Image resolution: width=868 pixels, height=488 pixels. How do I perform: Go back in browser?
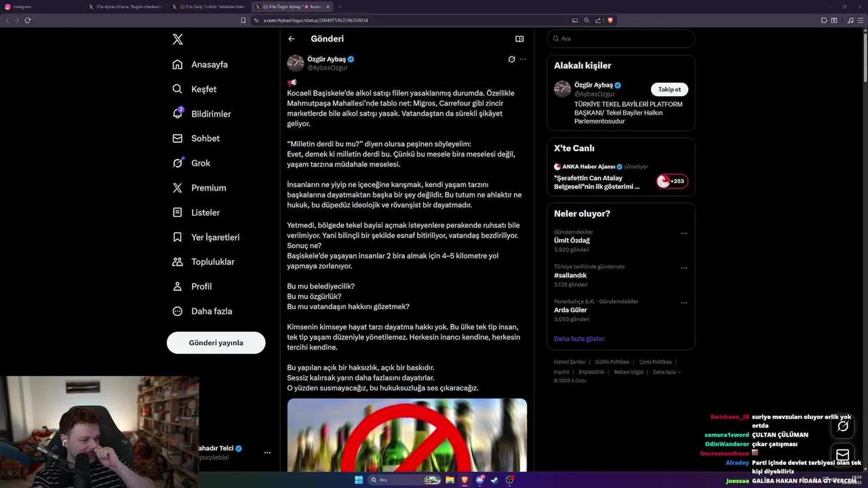7,20
